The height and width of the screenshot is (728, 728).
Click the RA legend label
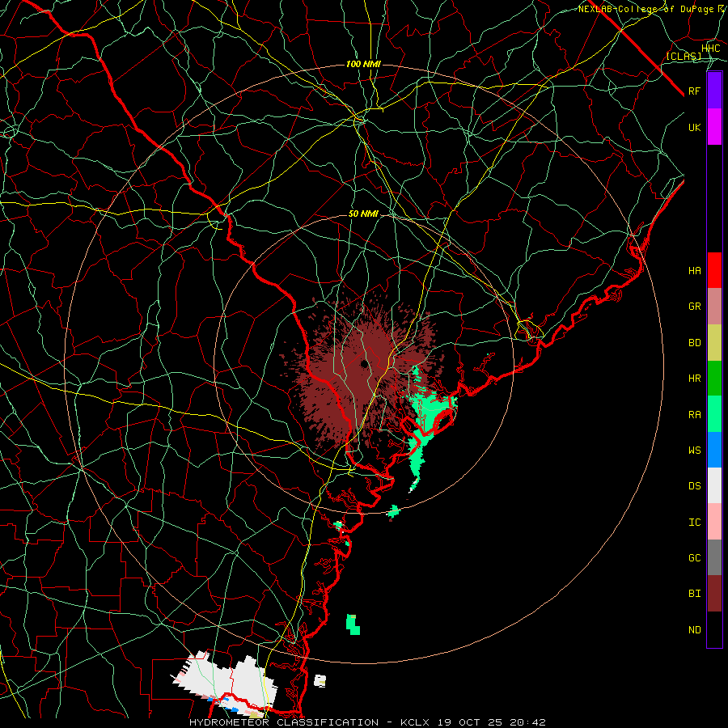(694, 415)
